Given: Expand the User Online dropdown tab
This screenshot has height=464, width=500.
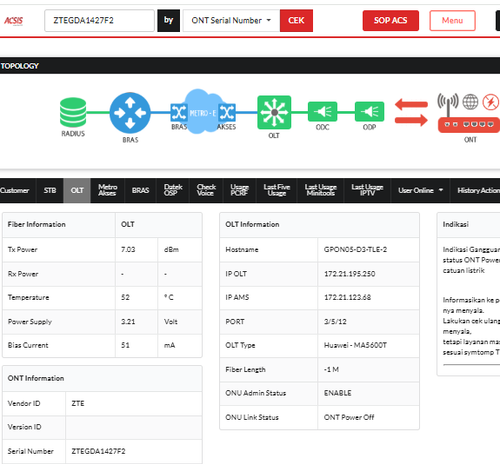Looking at the screenshot, I should tap(420, 190).
